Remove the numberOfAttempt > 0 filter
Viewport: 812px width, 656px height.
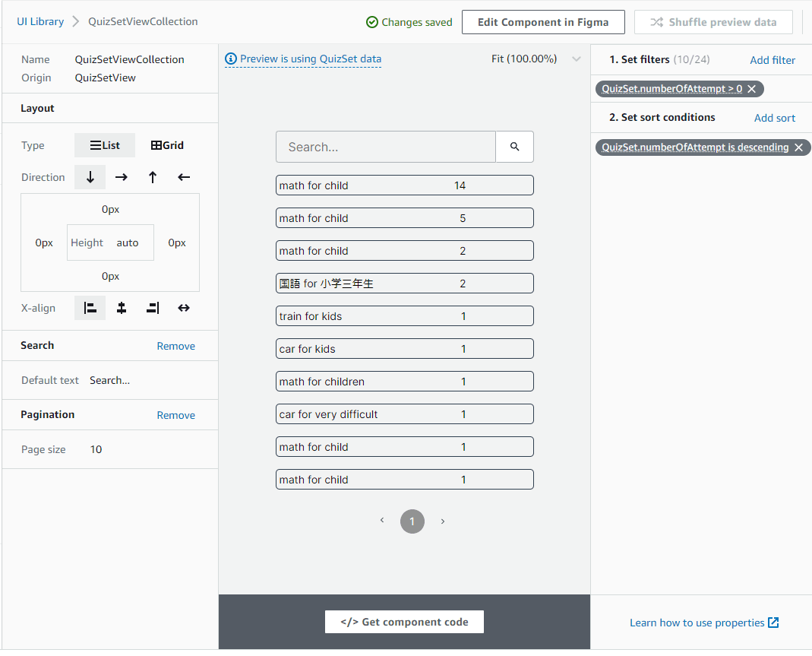click(x=751, y=89)
